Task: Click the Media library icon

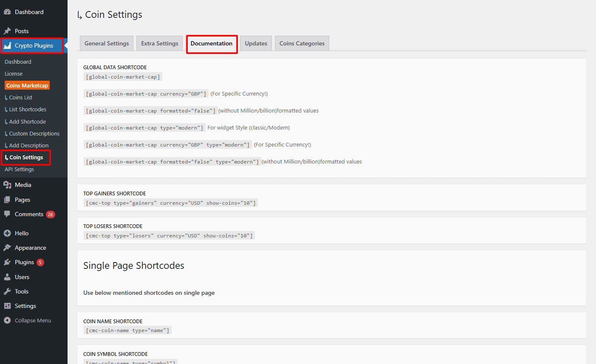Action: point(7,185)
